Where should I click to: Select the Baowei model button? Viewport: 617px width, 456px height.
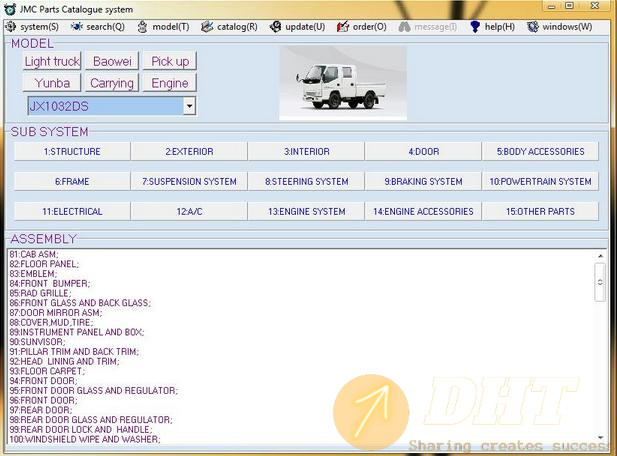point(112,61)
